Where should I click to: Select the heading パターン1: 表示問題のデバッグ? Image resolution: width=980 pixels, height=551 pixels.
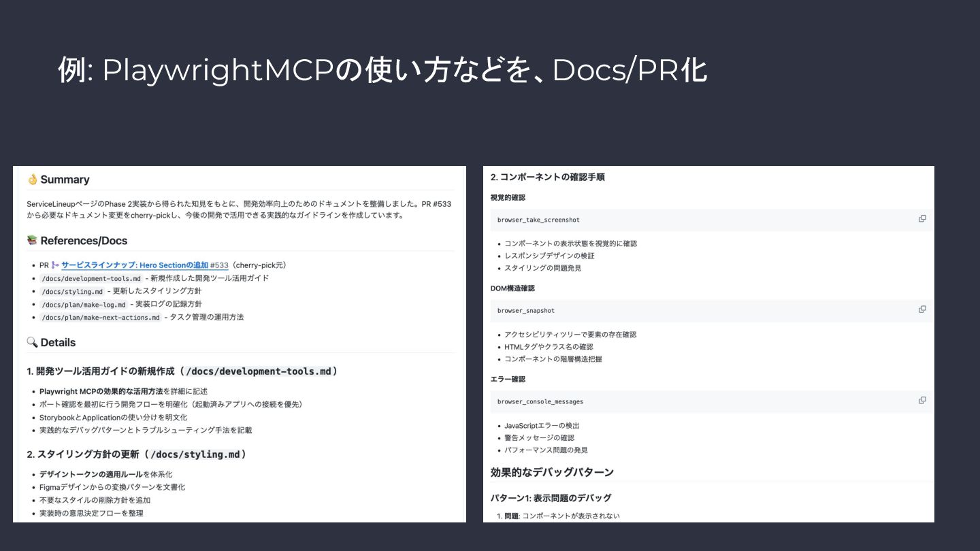(x=551, y=498)
